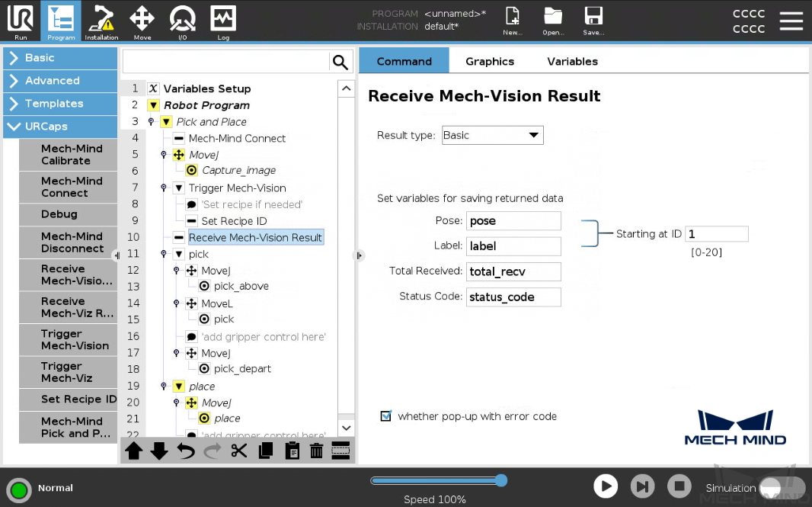
Task: Click the Stop button
Action: click(x=679, y=486)
